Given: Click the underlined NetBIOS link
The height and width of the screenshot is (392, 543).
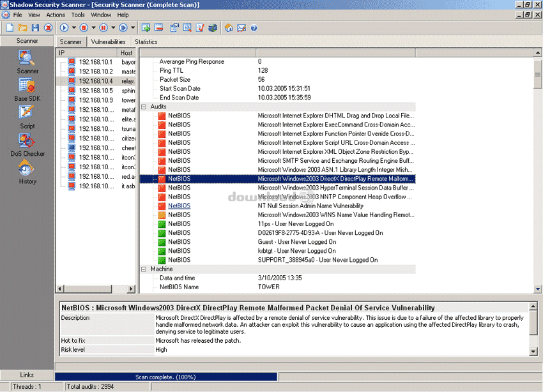Looking at the screenshot, I should [180, 206].
